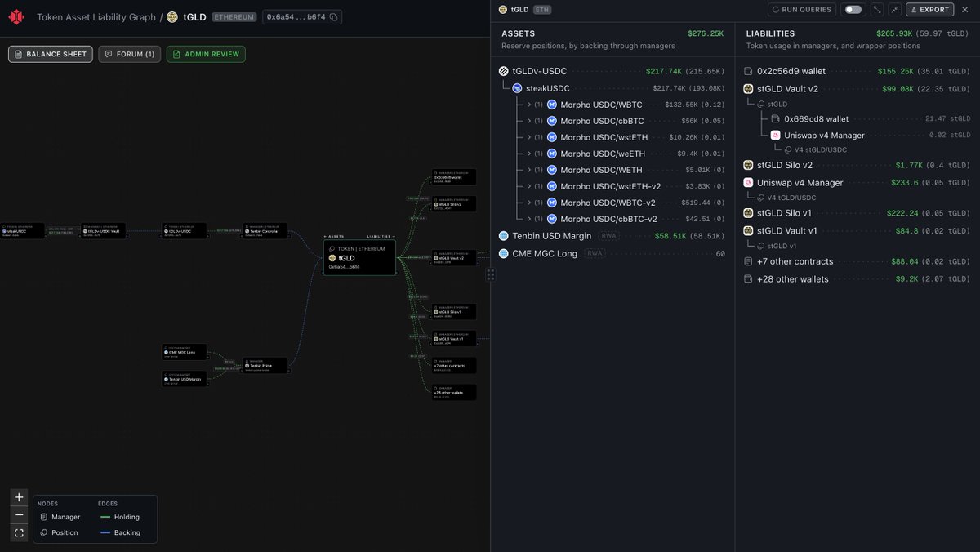Zoom out of the graph
This screenshot has height=552, width=980.
(19, 515)
